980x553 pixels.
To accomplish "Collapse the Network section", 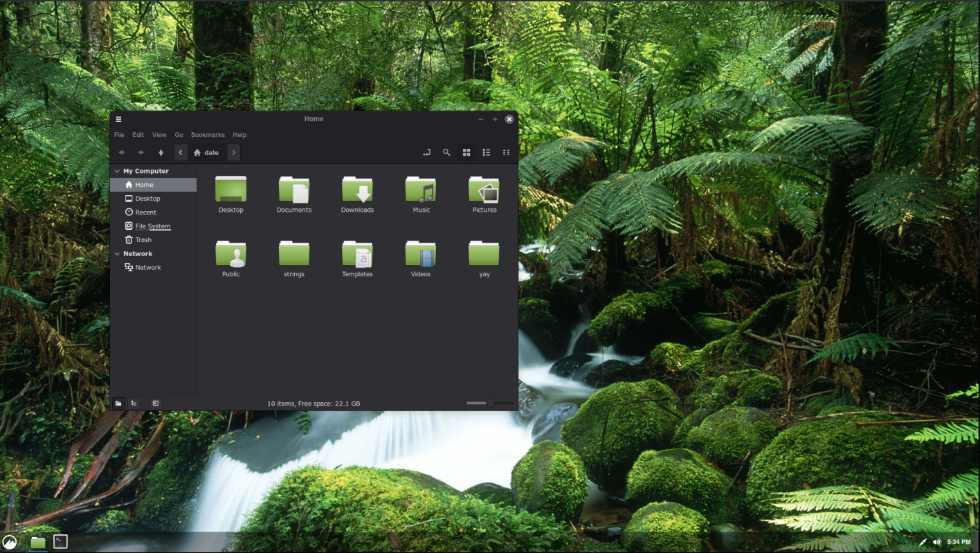I will [116, 253].
